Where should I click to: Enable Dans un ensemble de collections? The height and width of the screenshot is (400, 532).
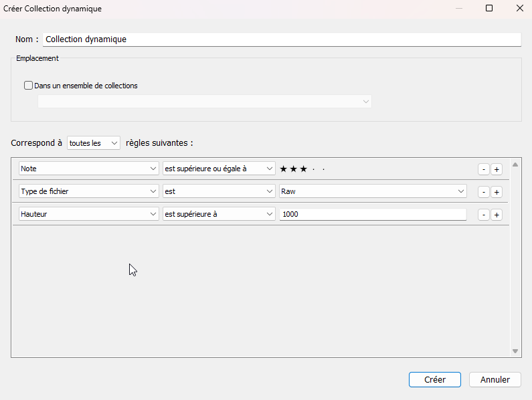click(x=29, y=86)
